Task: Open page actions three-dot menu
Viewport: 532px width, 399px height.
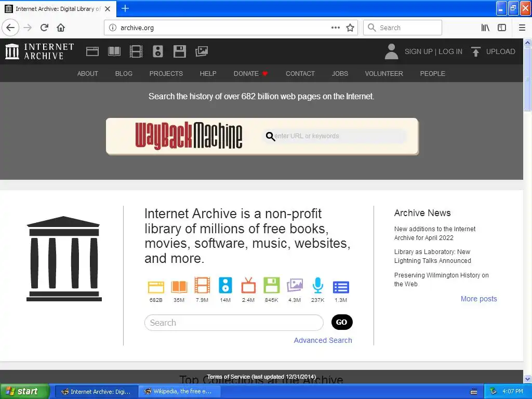Action: tap(335, 28)
